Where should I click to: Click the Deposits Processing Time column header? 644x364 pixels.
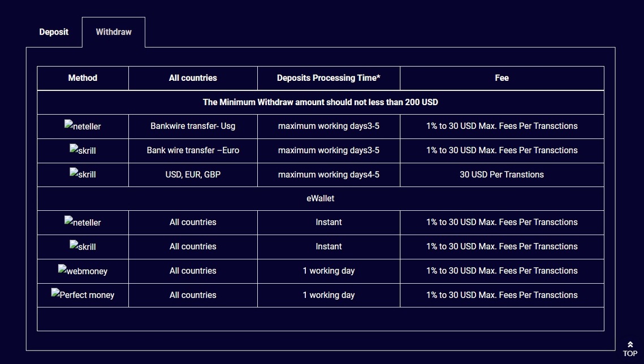[329, 78]
